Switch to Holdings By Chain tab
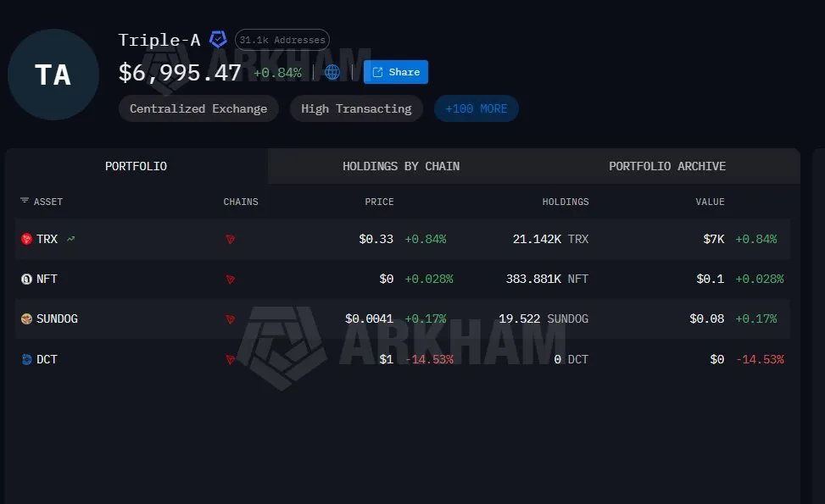The width and height of the screenshot is (825, 504). (401, 166)
